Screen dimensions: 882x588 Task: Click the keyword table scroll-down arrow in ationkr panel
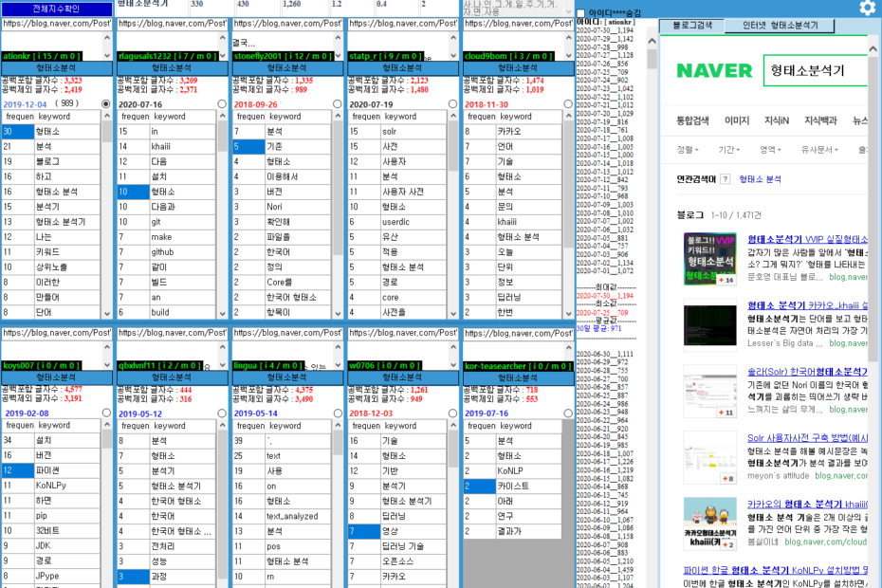tap(107, 313)
